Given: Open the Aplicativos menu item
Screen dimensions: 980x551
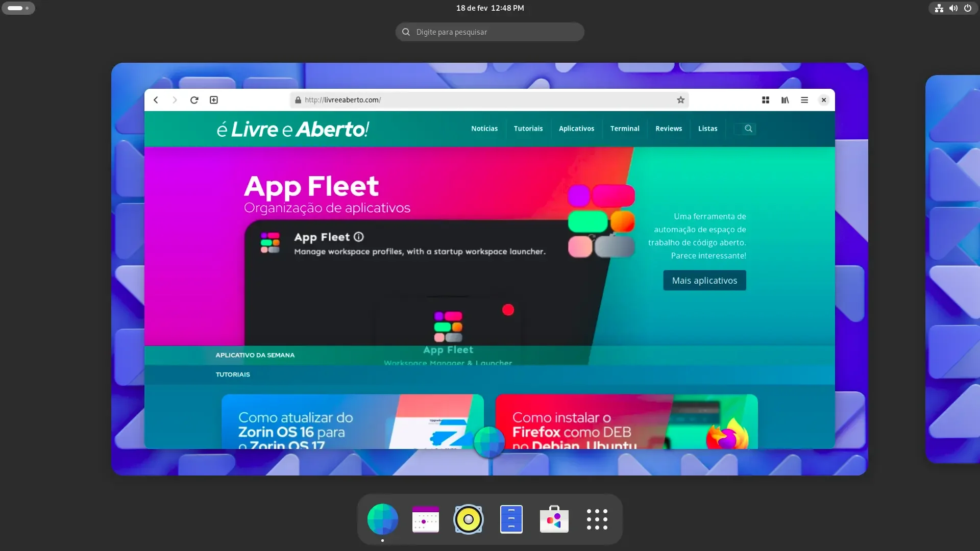Looking at the screenshot, I should click(576, 129).
